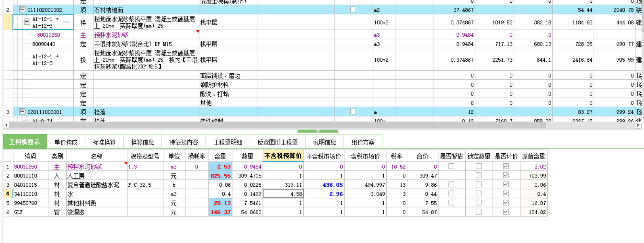Click the panel splitter collapse arrow
The height and width of the screenshot is (243, 644).
pyautogui.click(x=317, y=131)
